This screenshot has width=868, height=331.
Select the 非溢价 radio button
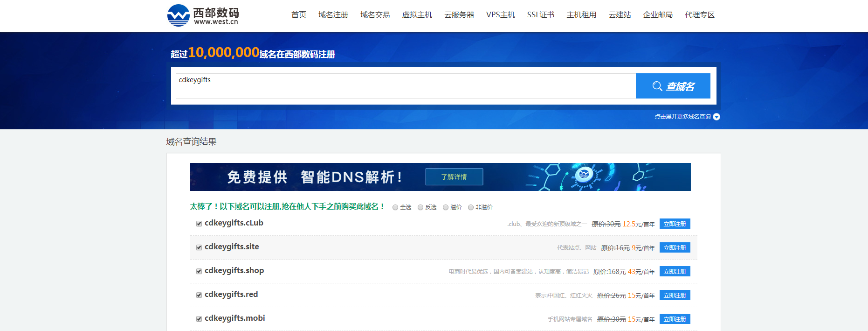click(x=471, y=207)
